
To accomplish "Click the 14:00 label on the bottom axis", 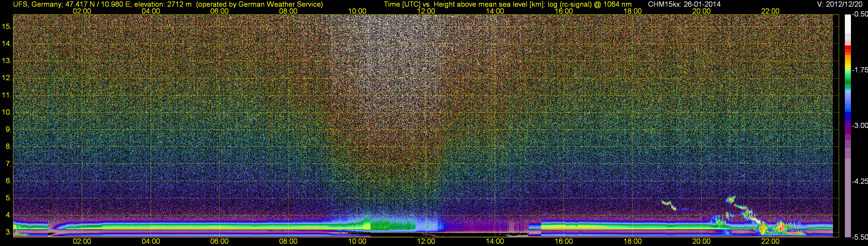I will 495,241.
